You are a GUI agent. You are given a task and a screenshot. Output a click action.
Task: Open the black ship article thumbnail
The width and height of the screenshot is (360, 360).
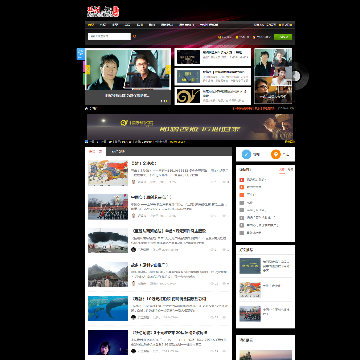[108, 240]
